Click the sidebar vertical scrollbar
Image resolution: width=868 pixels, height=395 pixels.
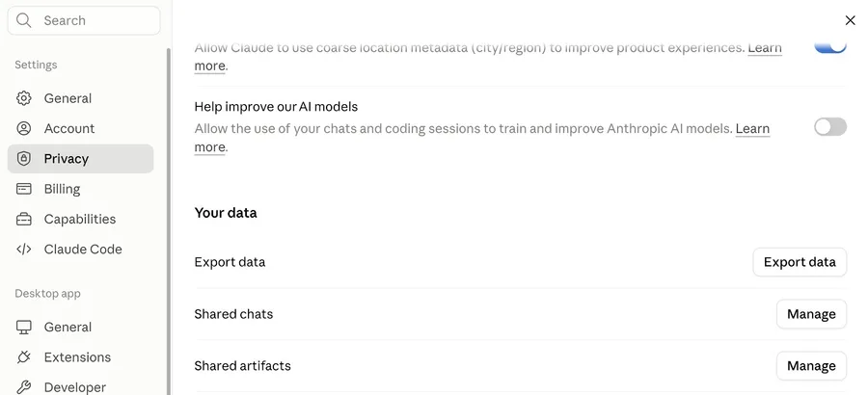point(168,222)
